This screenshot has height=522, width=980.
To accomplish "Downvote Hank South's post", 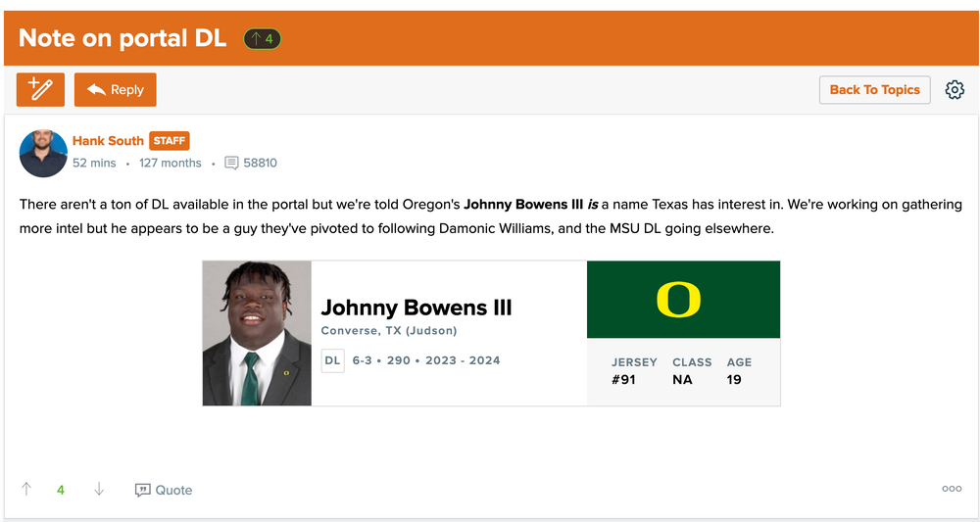I will coord(99,489).
